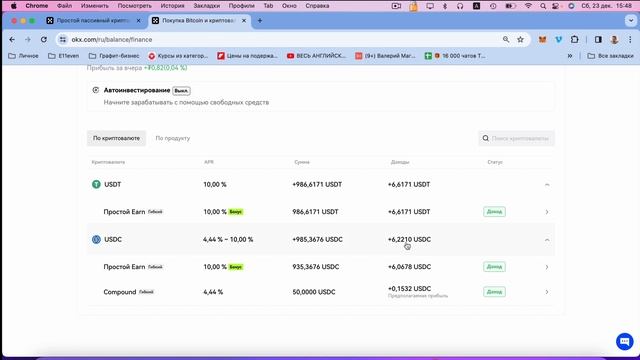Click the +0,1532 USDC profit value
Image resolution: width=640 pixels, height=360 pixels.
(x=409, y=289)
